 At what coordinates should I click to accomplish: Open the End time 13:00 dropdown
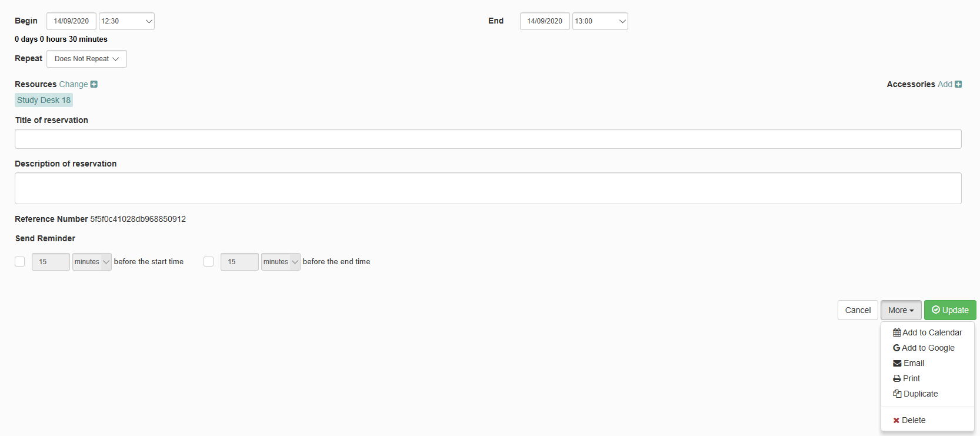click(600, 21)
